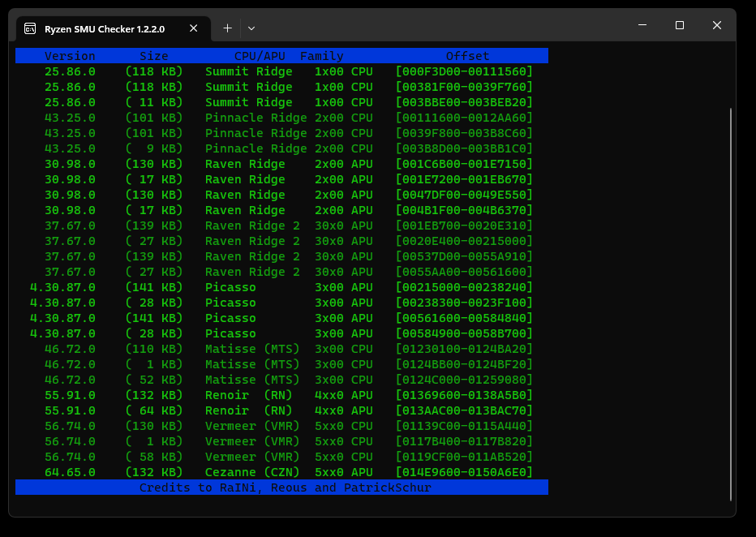Viewport: 756px width, 537px height.
Task: Click Summit Ridge in the 11 KB row
Action: pyautogui.click(x=249, y=102)
